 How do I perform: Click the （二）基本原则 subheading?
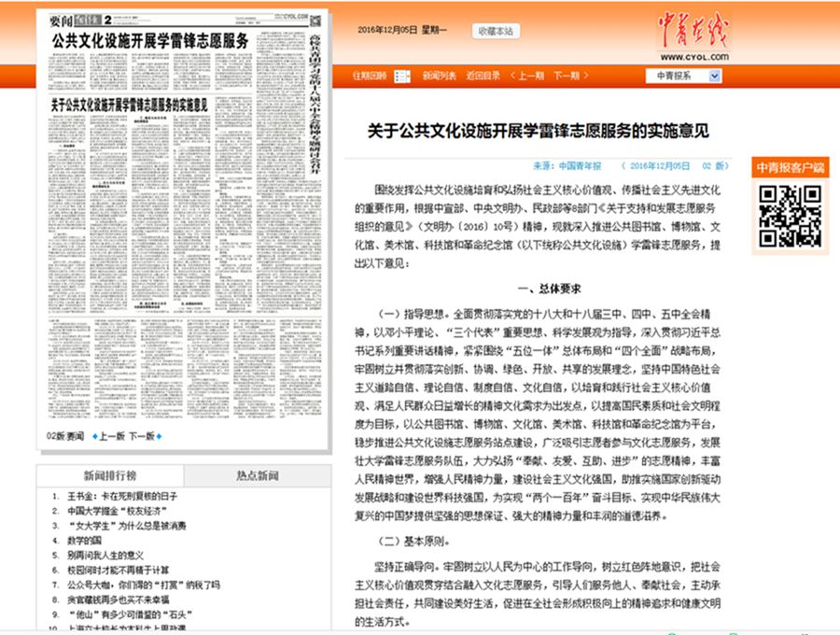click(x=414, y=542)
